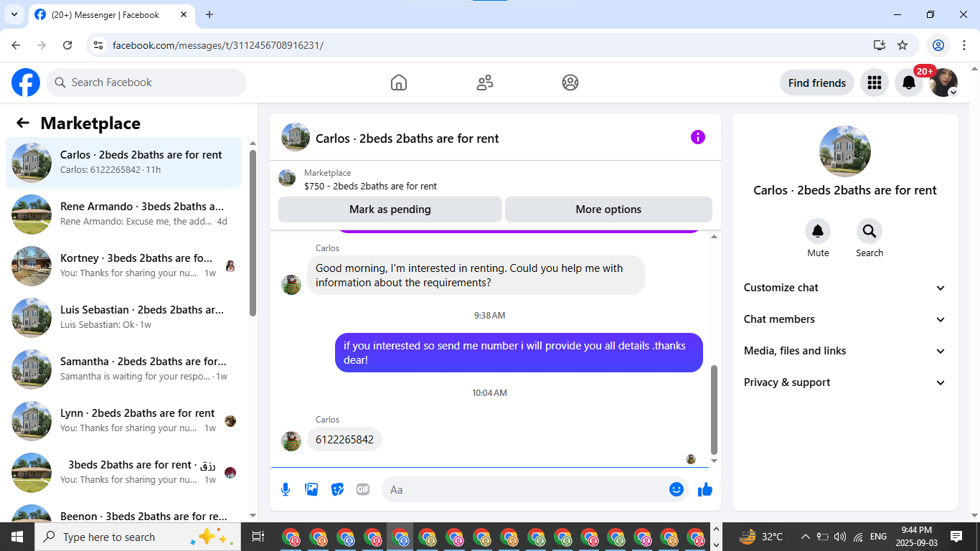Open notifications bell with 20+ badge
The height and width of the screenshot is (551, 980).
point(909,83)
